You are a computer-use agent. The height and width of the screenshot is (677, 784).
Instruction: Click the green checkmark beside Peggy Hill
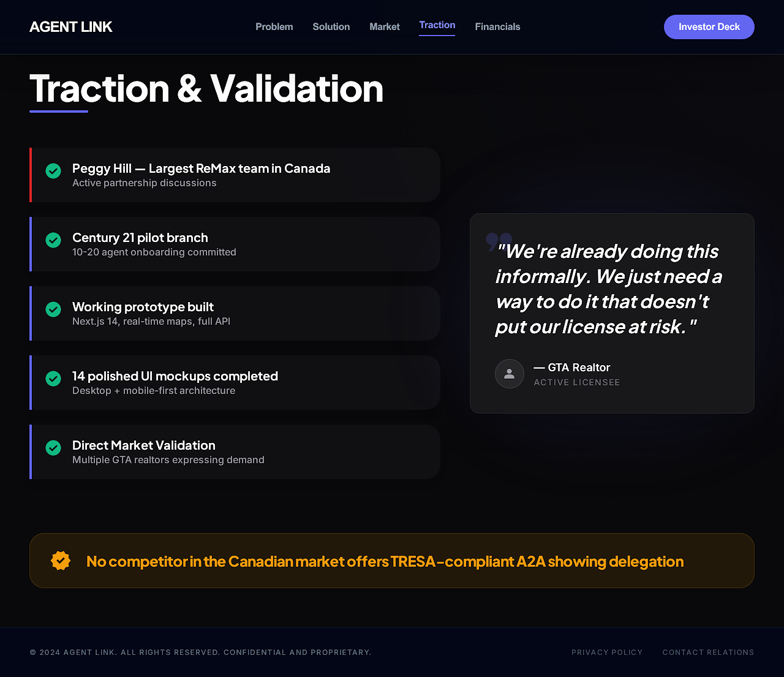[53, 171]
